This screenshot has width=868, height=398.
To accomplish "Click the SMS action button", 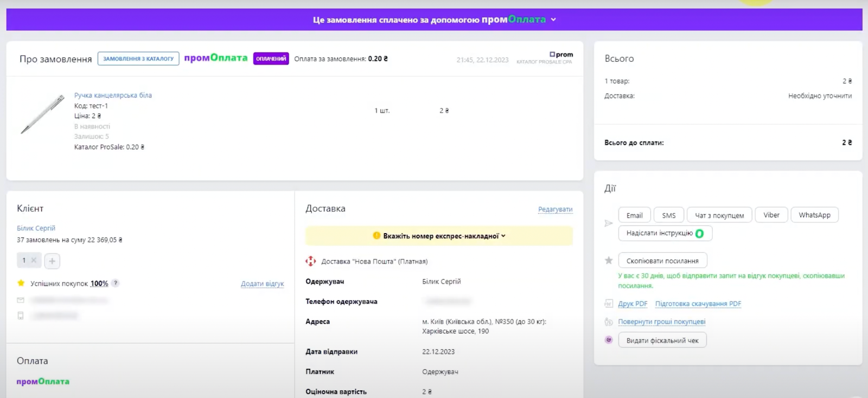I will (669, 215).
